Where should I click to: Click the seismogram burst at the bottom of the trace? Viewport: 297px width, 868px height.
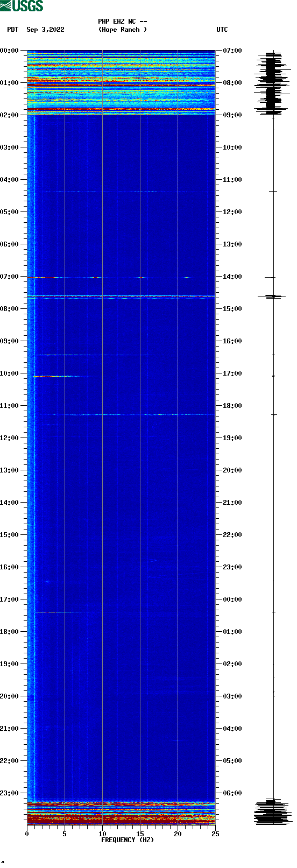point(273,812)
